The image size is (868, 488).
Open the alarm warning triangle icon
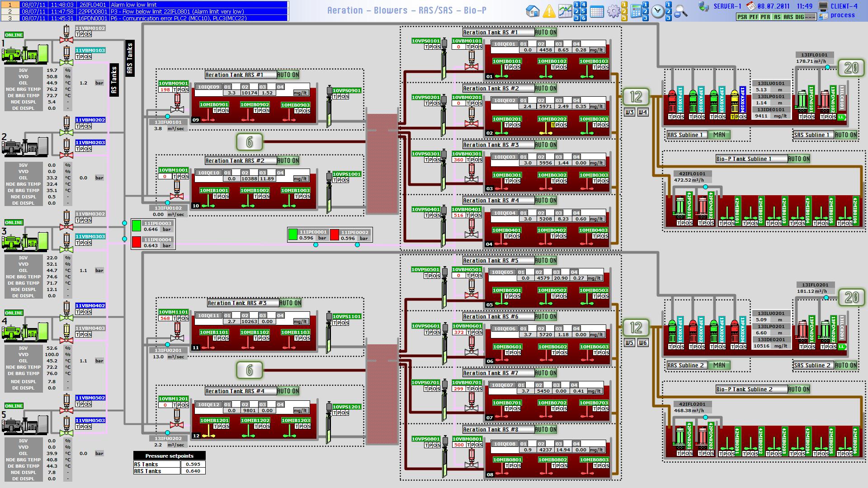[x=549, y=11]
